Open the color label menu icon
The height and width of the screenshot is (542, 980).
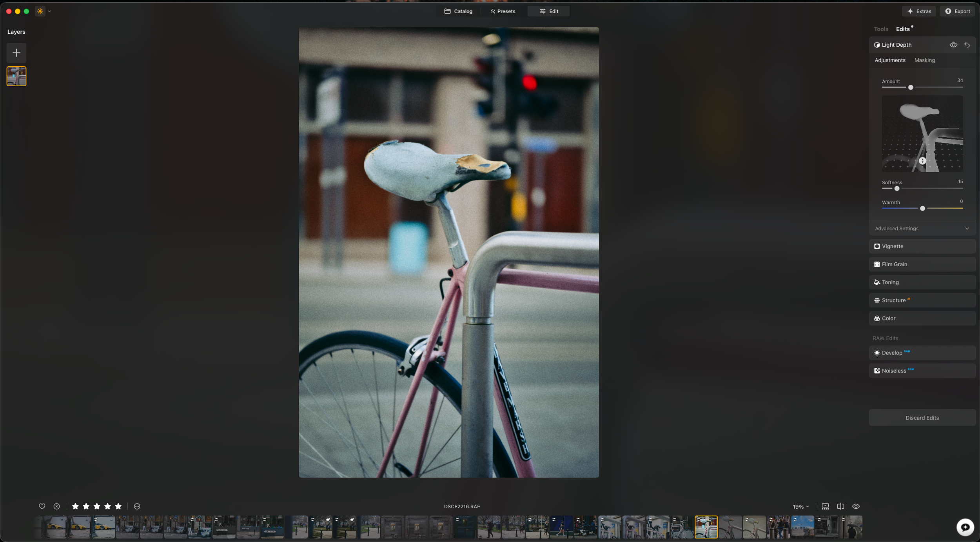137,506
